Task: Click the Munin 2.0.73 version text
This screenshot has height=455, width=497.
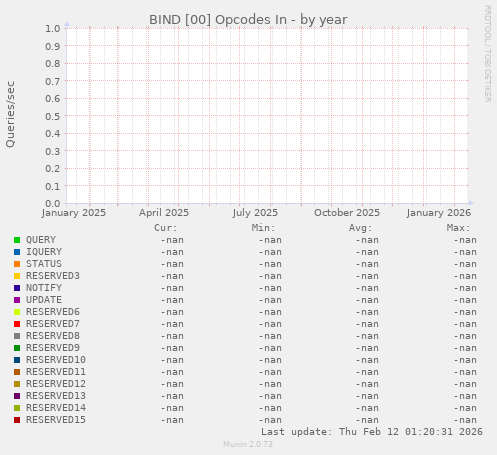Action: [x=248, y=444]
